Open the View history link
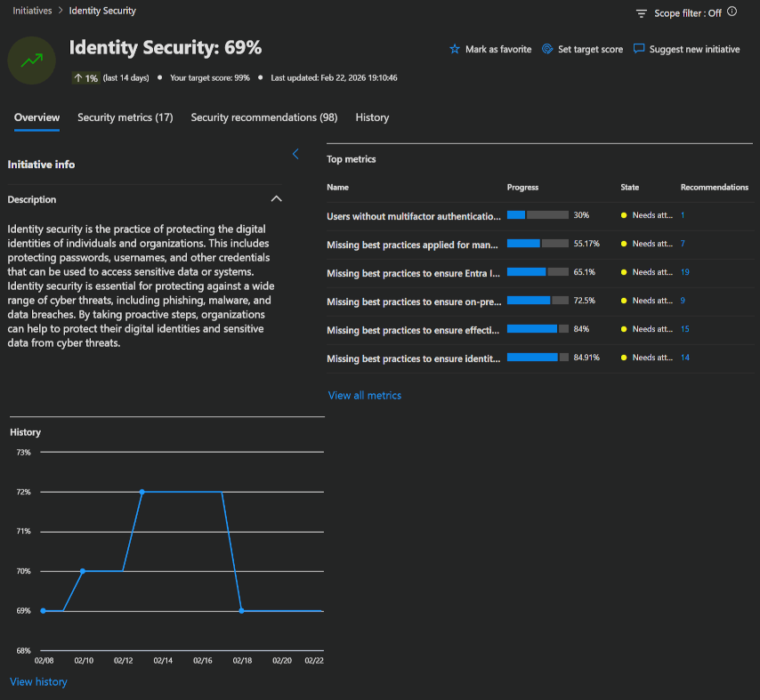The image size is (760, 700). point(38,681)
